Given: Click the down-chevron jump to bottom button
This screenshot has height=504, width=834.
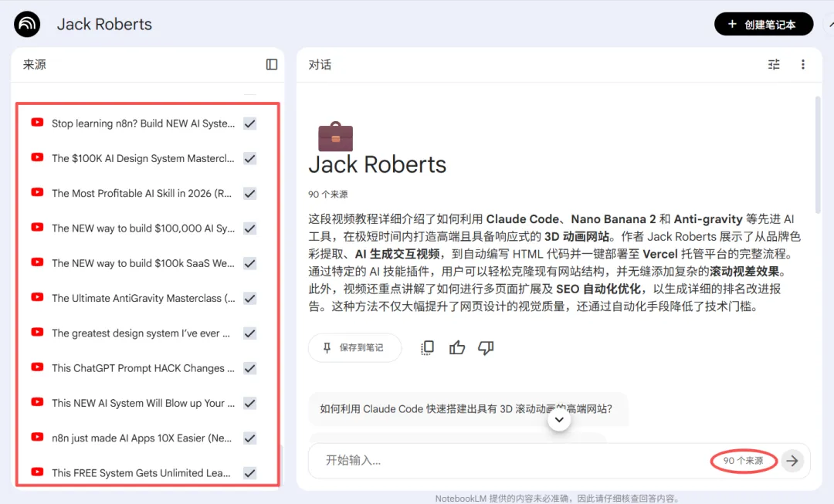Looking at the screenshot, I should coord(559,419).
